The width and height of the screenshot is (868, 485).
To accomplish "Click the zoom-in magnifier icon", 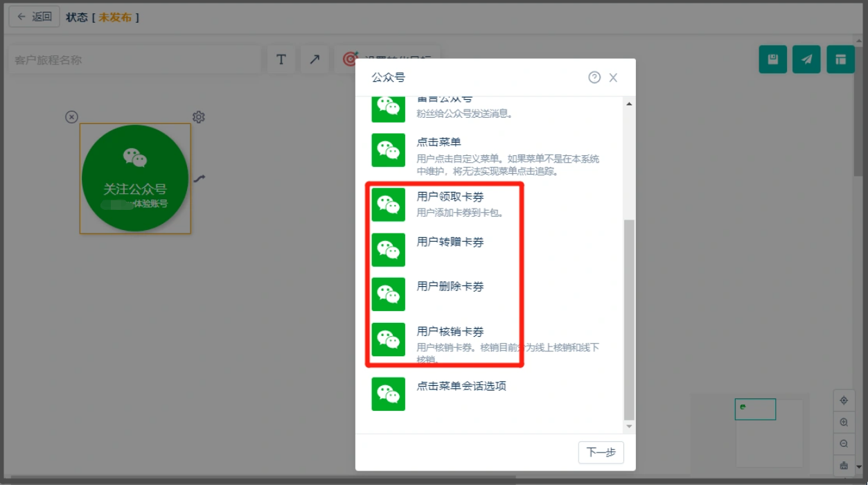I will tap(844, 422).
